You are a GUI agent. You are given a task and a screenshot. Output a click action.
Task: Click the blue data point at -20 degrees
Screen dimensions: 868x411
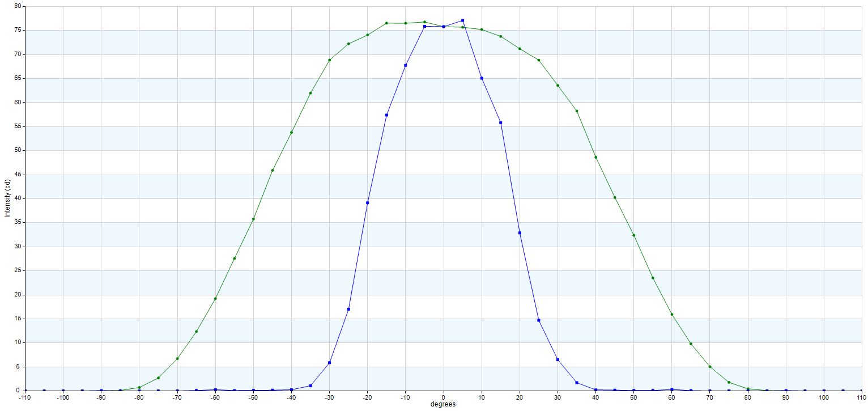coord(367,202)
